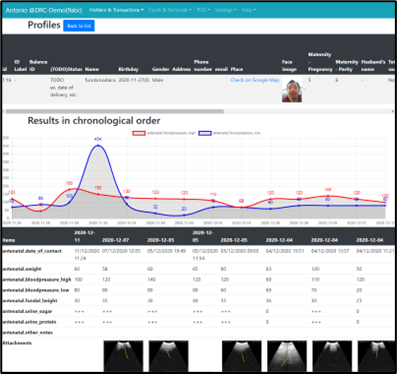
Task: Open second ultrasound attachment thumbnail
Action: coord(168,356)
